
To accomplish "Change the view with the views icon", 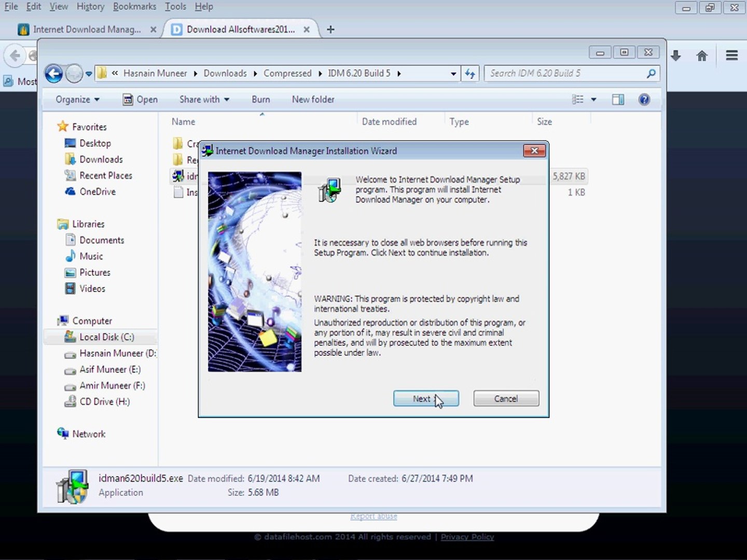I will [x=578, y=100].
